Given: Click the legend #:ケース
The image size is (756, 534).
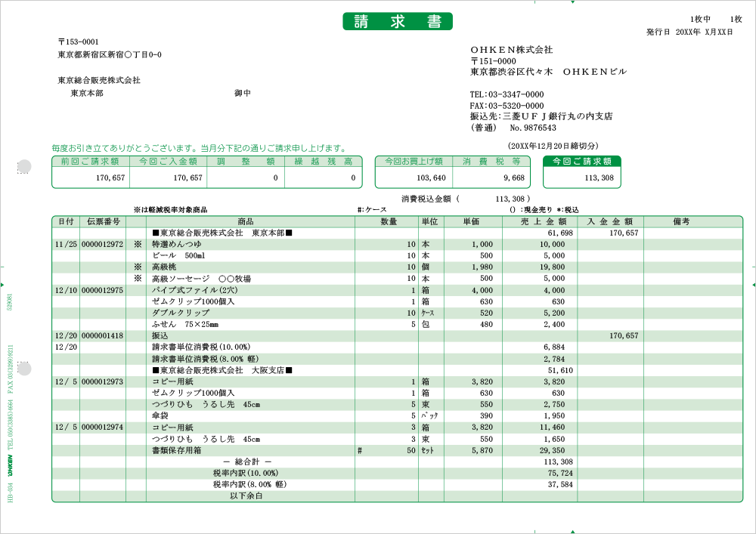Looking at the screenshot, I should click(372, 210).
